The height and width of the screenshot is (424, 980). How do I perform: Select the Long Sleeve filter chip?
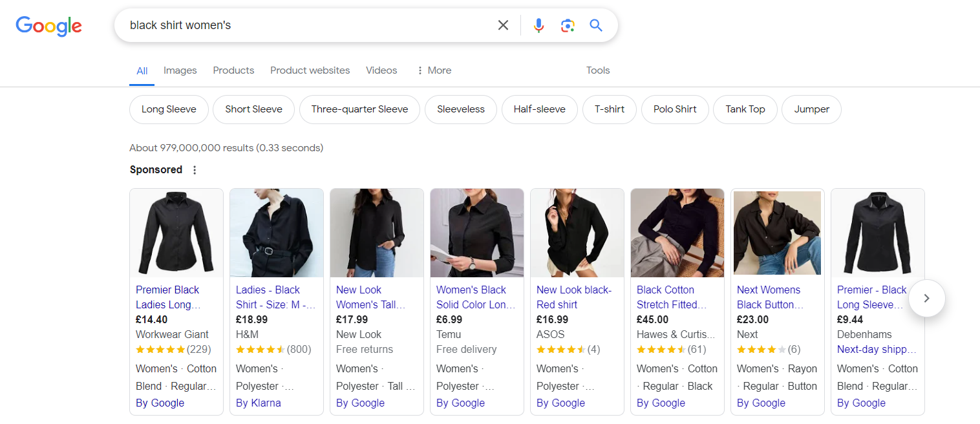tap(169, 109)
